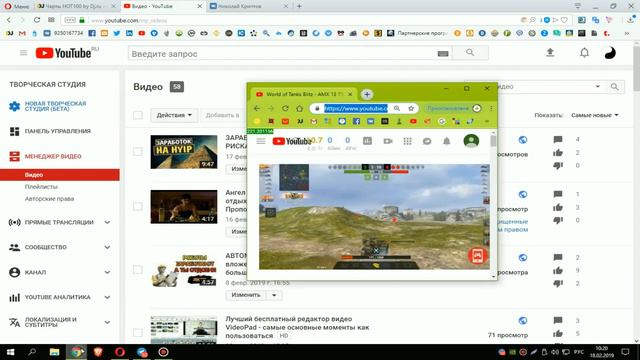Select Менеджер видео in the sidebar
Image resolution: width=640 pixels, height=360 pixels.
(x=45, y=156)
